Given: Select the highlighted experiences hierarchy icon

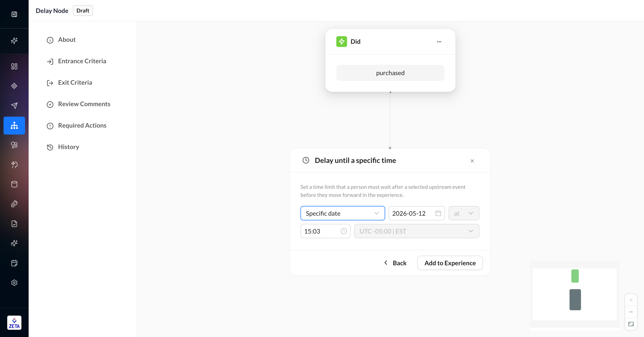Looking at the screenshot, I should click(x=14, y=125).
